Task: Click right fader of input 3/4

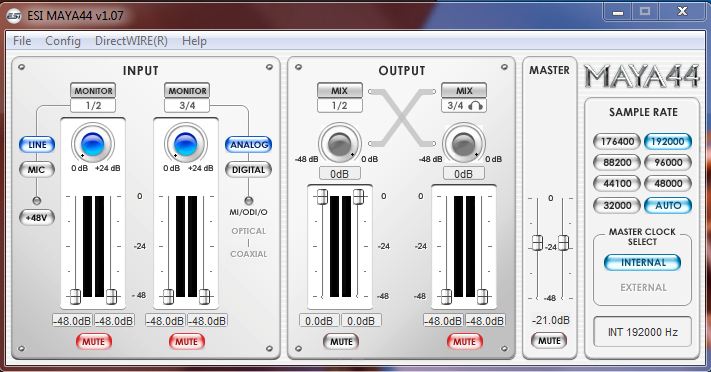Action: (205, 296)
